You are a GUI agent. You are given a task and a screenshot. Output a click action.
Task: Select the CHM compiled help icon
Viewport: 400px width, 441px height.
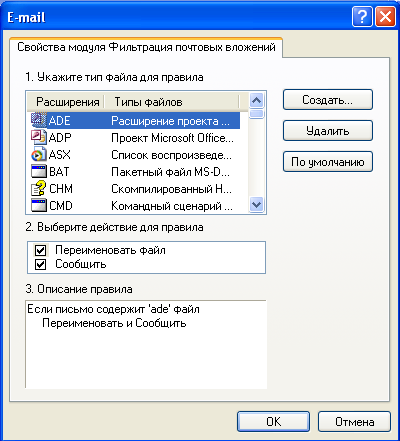38,189
